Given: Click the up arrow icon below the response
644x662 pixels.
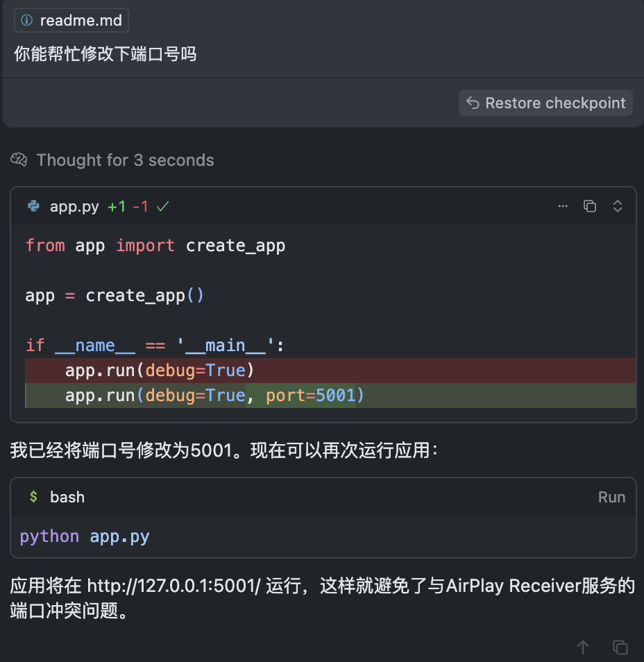Looking at the screenshot, I should (583, 647).
